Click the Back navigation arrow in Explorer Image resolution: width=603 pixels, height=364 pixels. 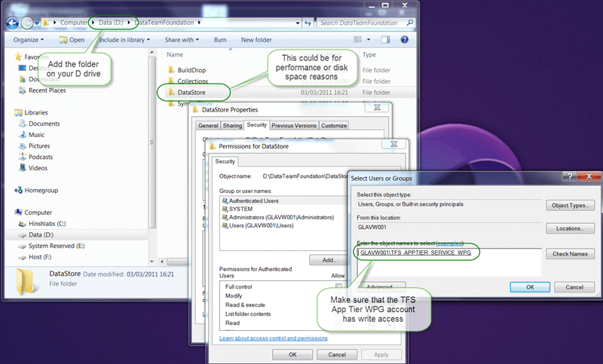point(12,23)
